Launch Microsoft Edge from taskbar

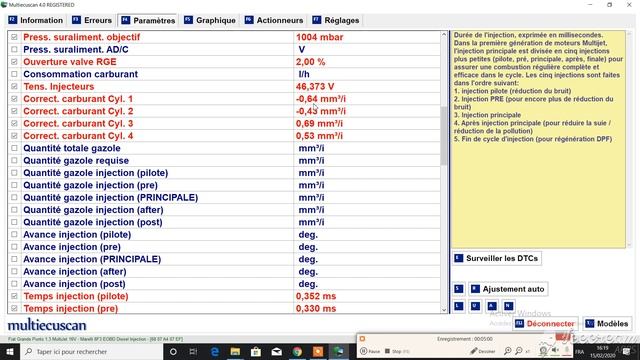(215, 351)
